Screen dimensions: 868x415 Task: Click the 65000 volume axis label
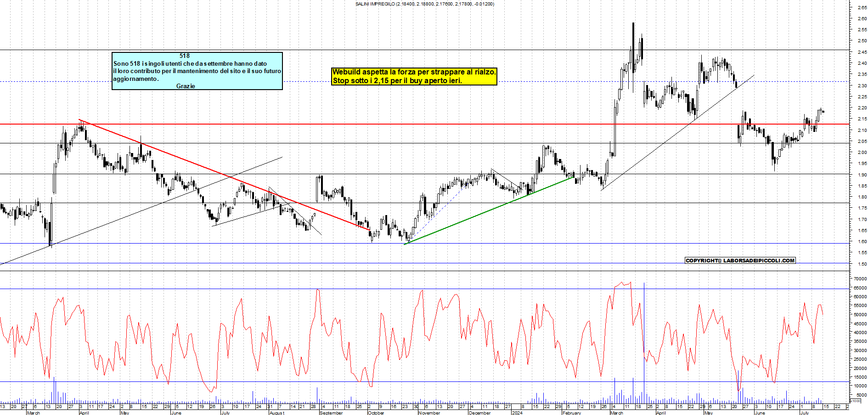(x=860, y=288)
